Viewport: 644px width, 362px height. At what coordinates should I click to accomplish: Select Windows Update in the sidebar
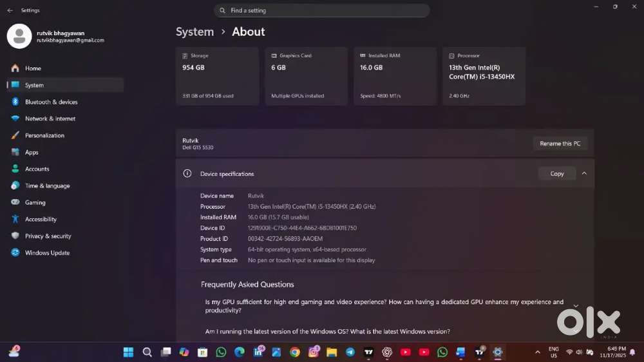point(47,253)
